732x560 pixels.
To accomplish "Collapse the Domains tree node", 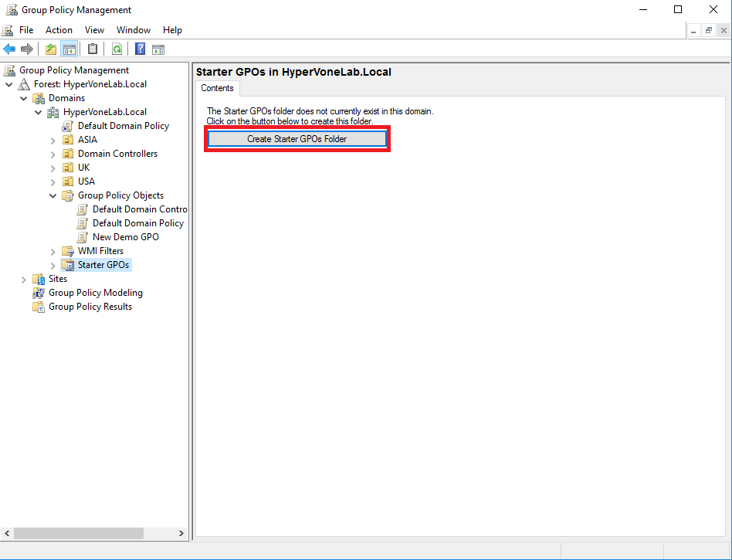I will tap(23, 97).
